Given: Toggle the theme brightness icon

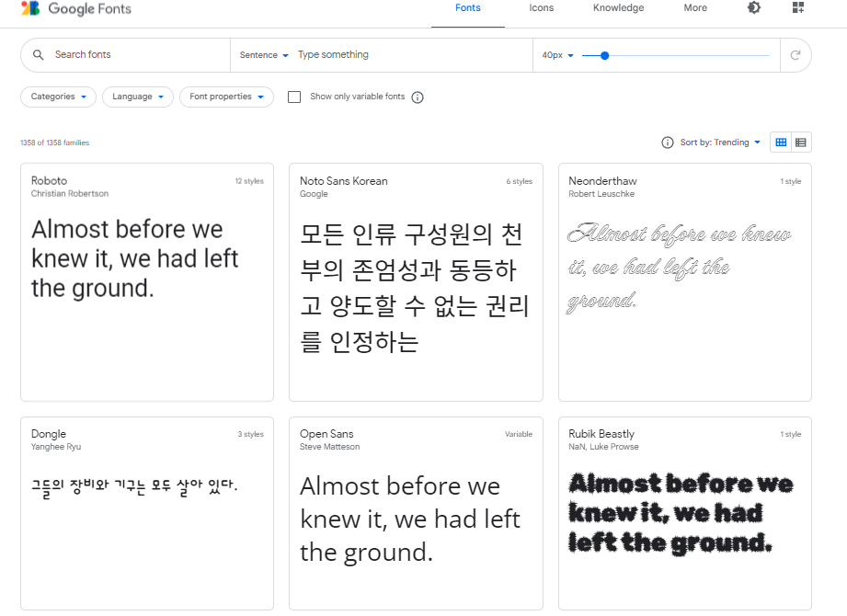Looking at the screenshot, I should [753, 7].
